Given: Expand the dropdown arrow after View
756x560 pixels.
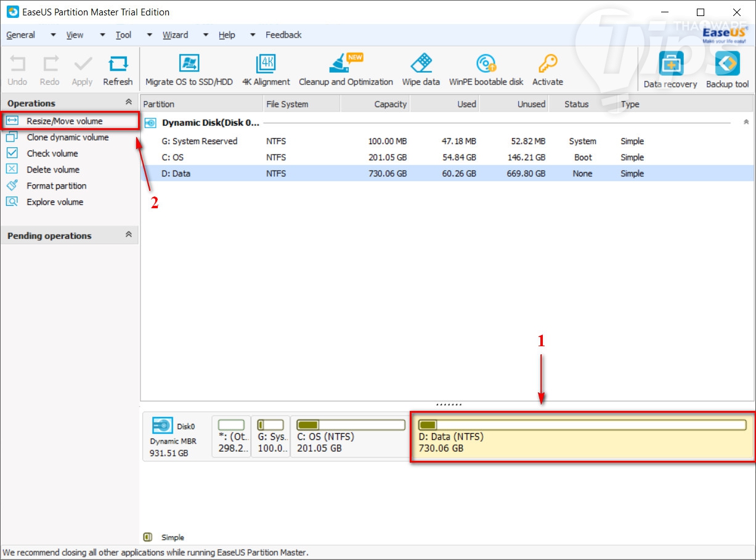Looking at the screenshot, I should pyautogui.click(x=102, y=35).
